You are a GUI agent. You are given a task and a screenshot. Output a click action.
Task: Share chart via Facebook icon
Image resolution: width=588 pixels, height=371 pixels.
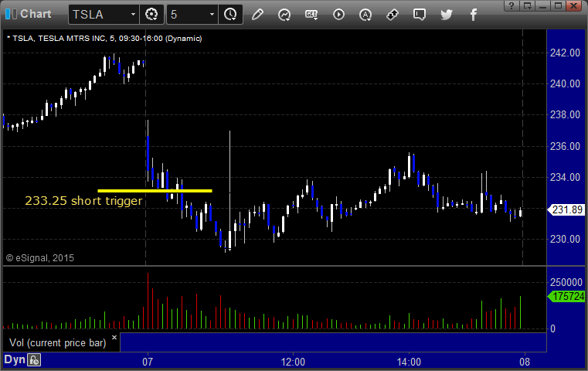(474, 15)
